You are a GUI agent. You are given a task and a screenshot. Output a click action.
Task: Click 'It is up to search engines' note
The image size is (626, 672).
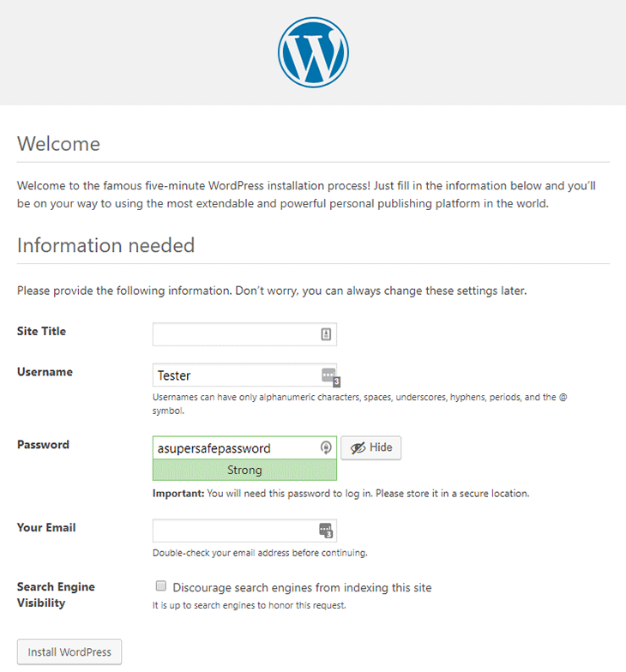pos(249,605)
